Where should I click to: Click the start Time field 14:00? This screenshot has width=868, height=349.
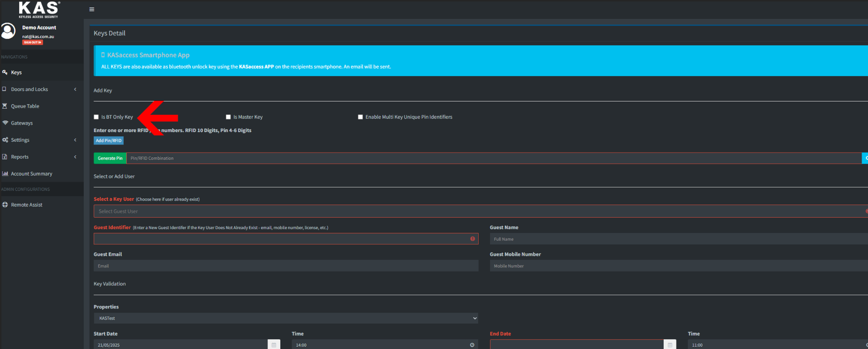coord(385,345)
